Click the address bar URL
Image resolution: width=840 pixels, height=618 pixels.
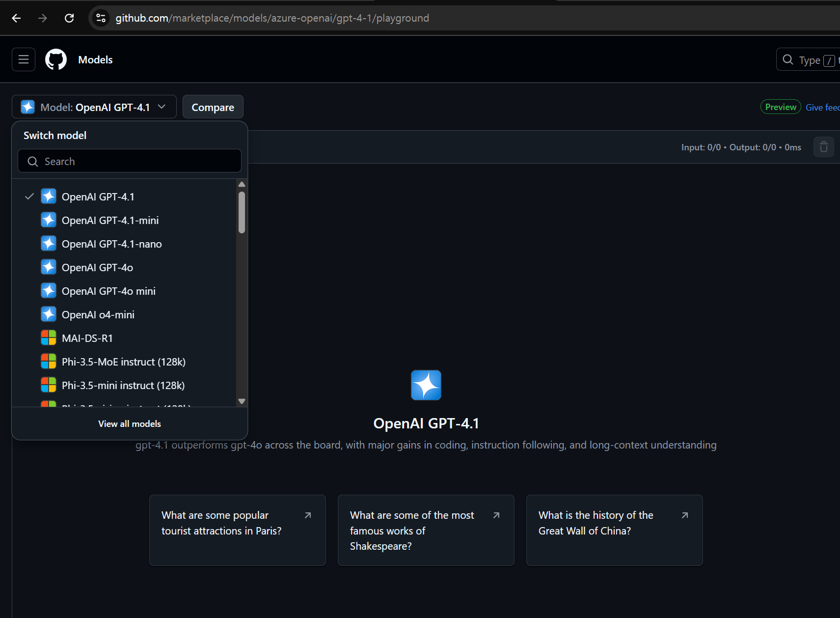click(x=272, y=18)
